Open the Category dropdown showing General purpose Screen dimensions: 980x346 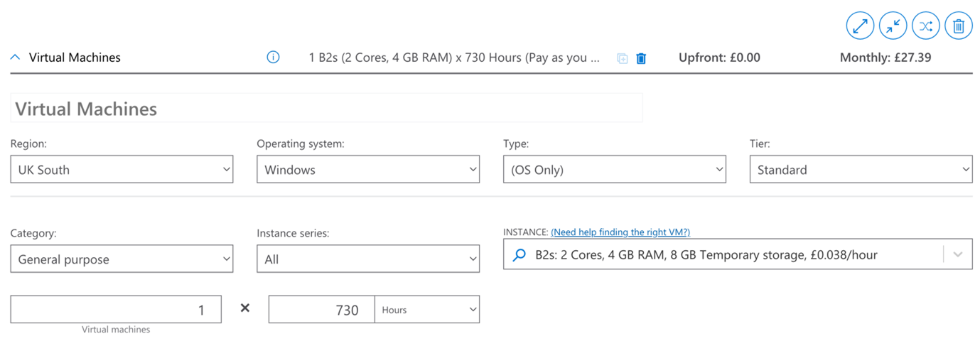click(122, 259)
